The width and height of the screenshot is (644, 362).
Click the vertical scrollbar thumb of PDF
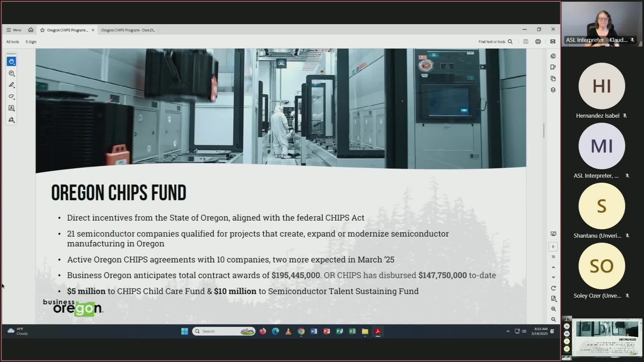(x=544, y=130)
